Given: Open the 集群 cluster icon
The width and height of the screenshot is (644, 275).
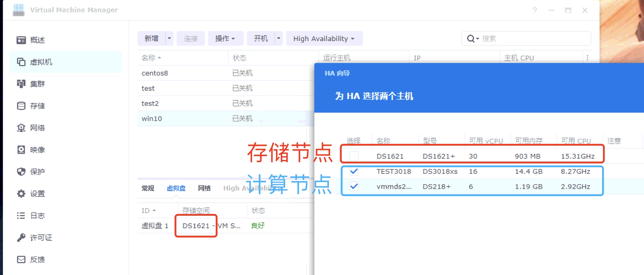Looking at the screenshot, I should click(x=21, y=84).
